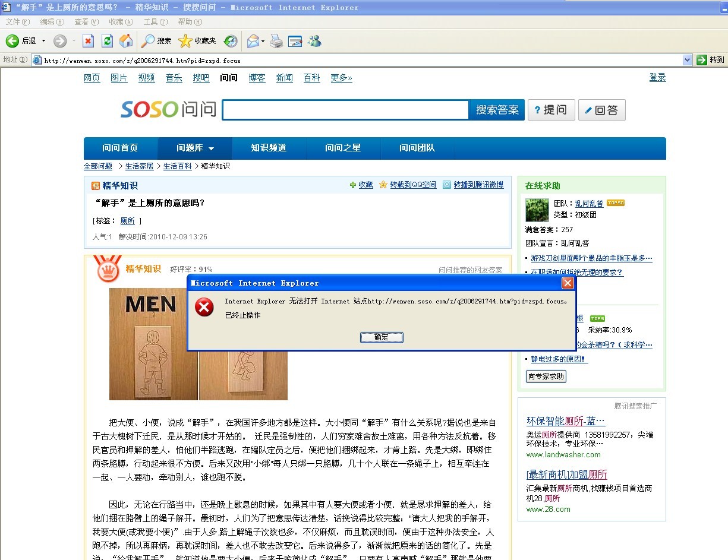Open the 编辑(E) menu

click(52, 22)
